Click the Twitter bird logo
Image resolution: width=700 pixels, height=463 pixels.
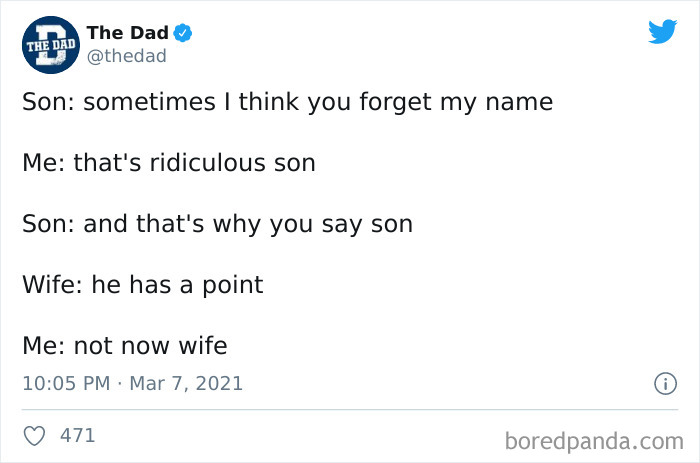pyautogui.click(x=662, y=33)
